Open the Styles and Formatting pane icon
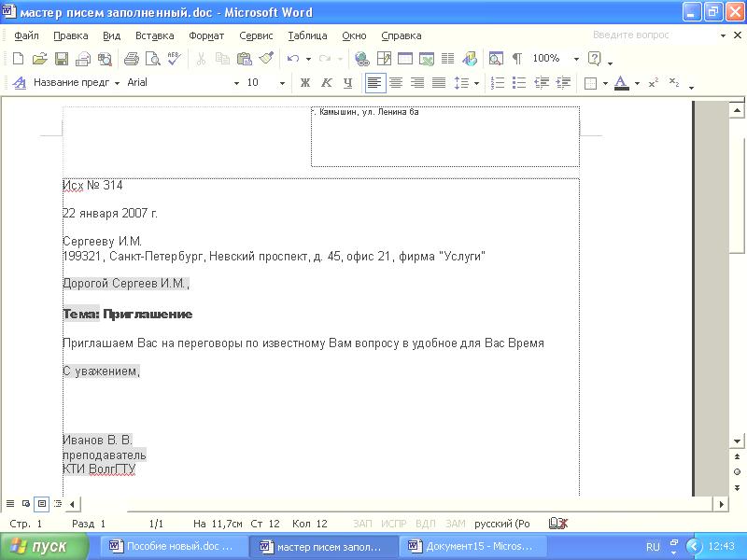 tap(19, 83)
